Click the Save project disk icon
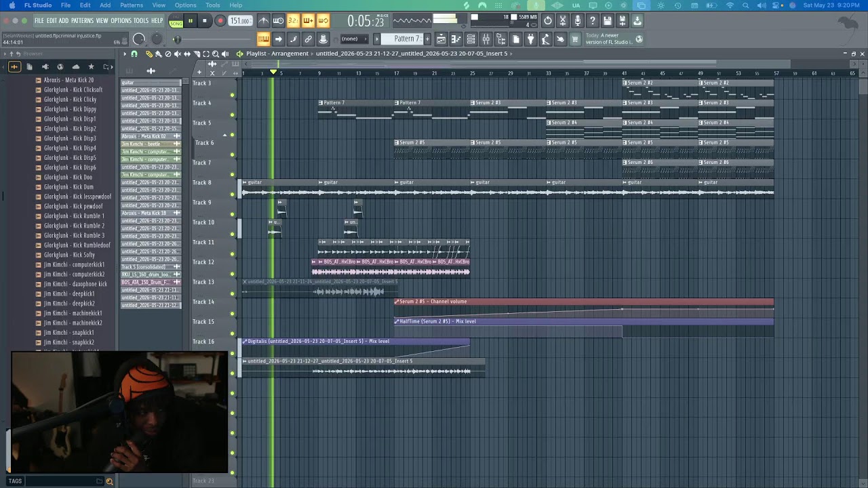 coord(608,21)
